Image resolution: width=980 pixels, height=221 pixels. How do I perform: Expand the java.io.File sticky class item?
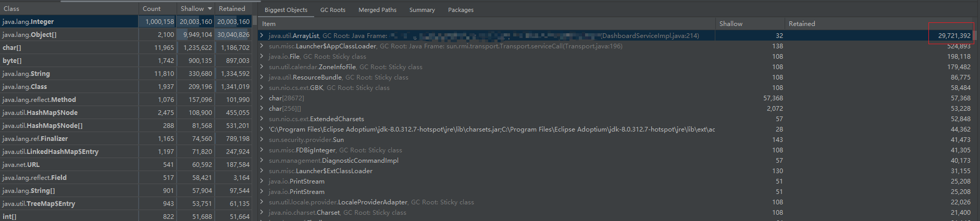pyautogui.click(x=262, y=57)
